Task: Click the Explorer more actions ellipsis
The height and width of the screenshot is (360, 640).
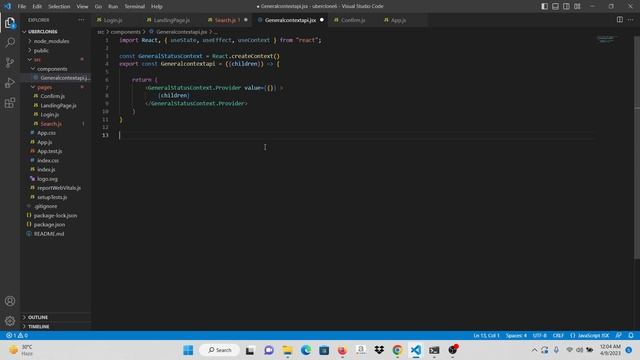Action: (x=82, y=20)
